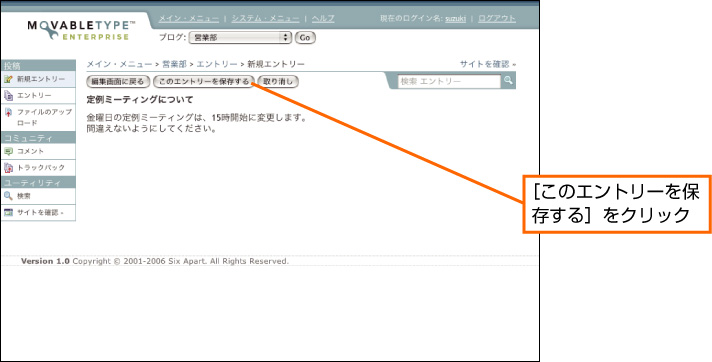712x362 pixels.
Task: Click サイトを確認 link at top right
Action: click(x=488, y=64)
